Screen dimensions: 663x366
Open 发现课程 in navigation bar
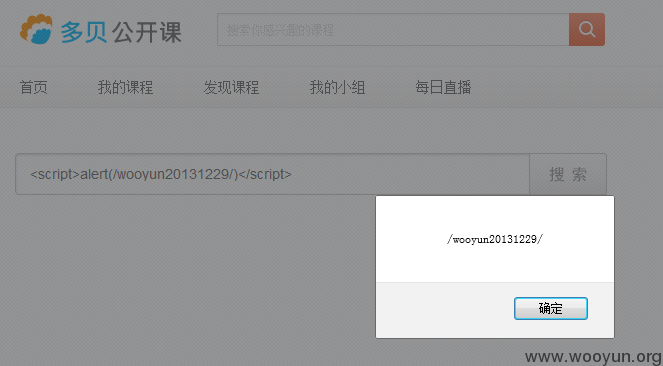[231, 87]
